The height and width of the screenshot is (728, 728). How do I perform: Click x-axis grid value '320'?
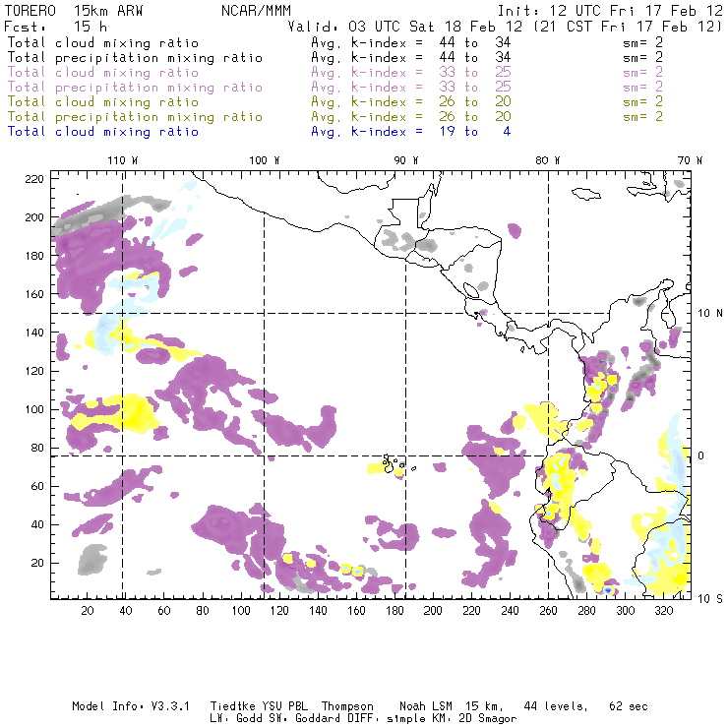[663, 611]
